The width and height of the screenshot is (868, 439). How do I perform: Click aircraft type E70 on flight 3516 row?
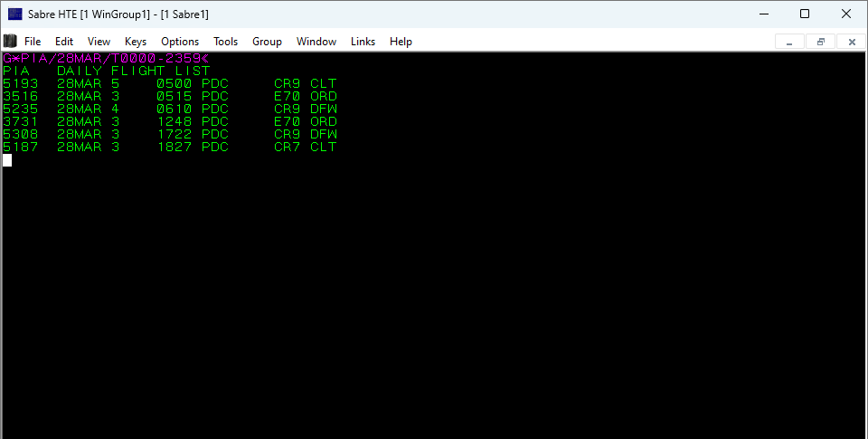tap(288, 97)
